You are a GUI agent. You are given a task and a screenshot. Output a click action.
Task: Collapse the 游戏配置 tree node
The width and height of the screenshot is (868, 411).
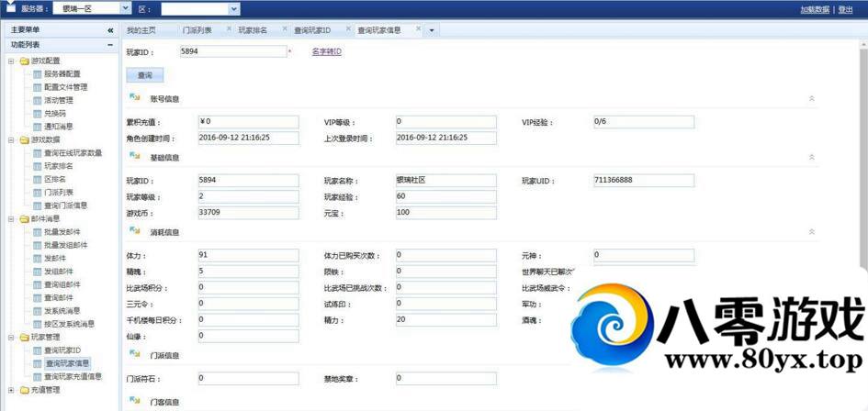pyautogui.click(x=12, y=61)
